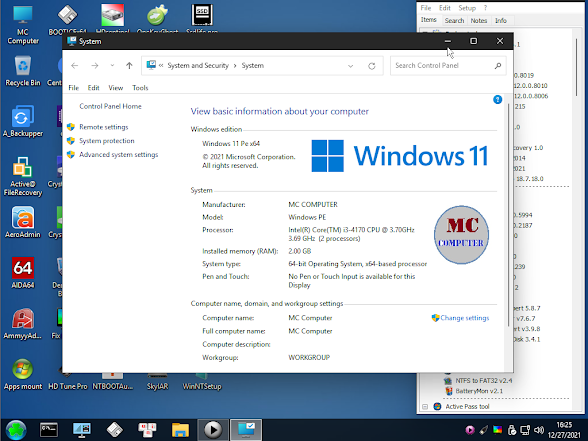Refresh the System control panel page
Image resolution: width=588 pixels, height=441 pixels.
click(x=372, y=66)
